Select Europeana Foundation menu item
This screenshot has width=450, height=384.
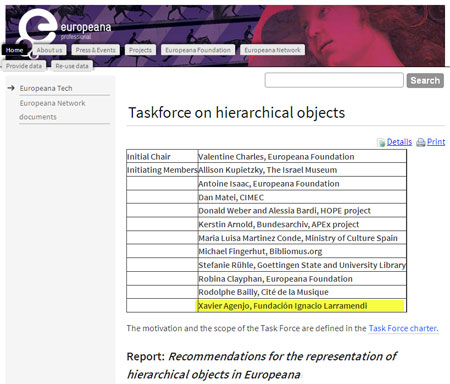point(198,50)
